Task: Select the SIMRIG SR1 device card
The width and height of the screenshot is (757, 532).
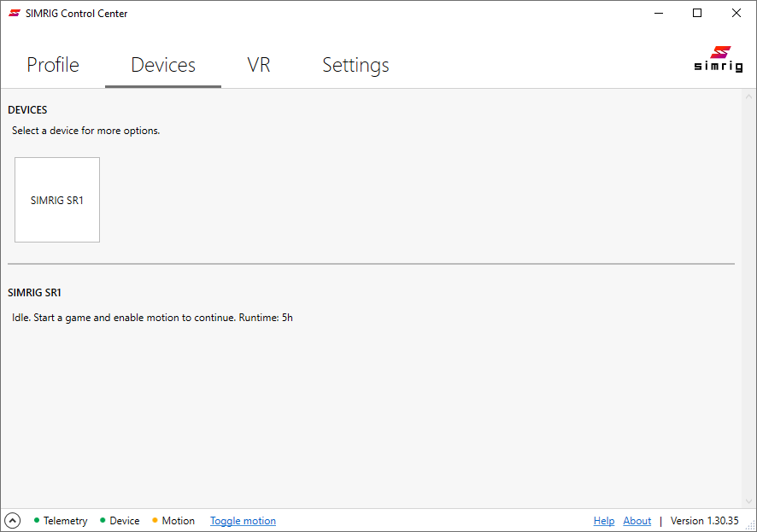Action: click(x=56, y=199)
